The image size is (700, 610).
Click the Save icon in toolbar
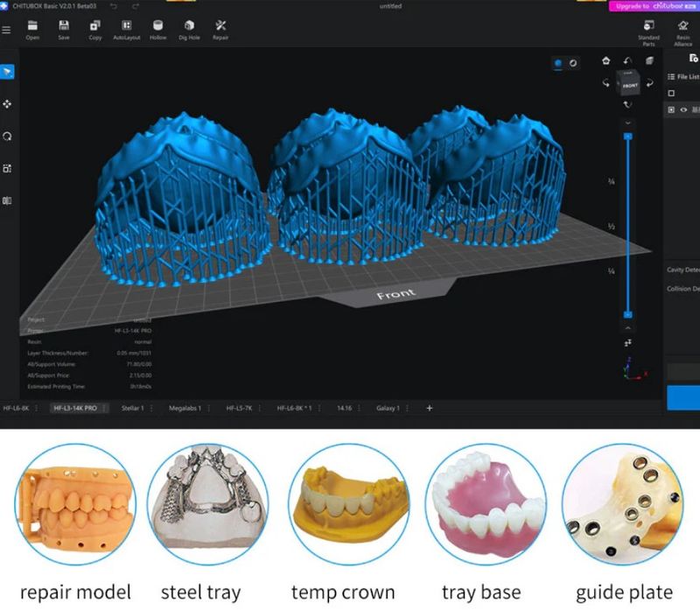pyautogui.click(x=63, y=27)
